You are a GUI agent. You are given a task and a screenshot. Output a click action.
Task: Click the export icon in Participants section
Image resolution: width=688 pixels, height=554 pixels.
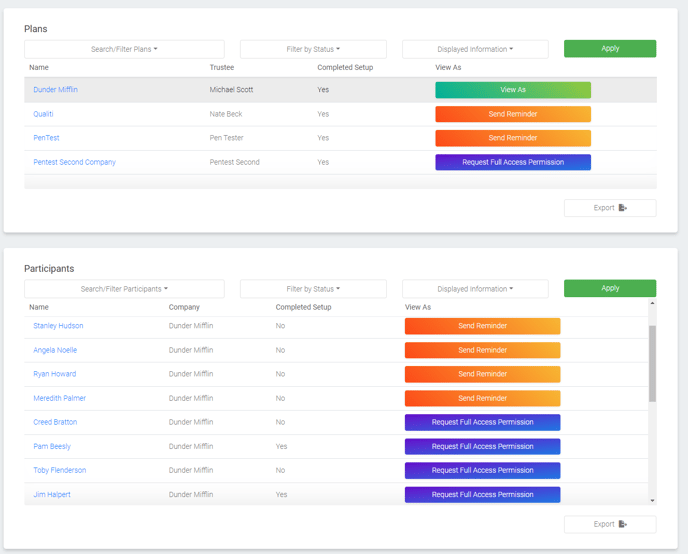[623, 524]
